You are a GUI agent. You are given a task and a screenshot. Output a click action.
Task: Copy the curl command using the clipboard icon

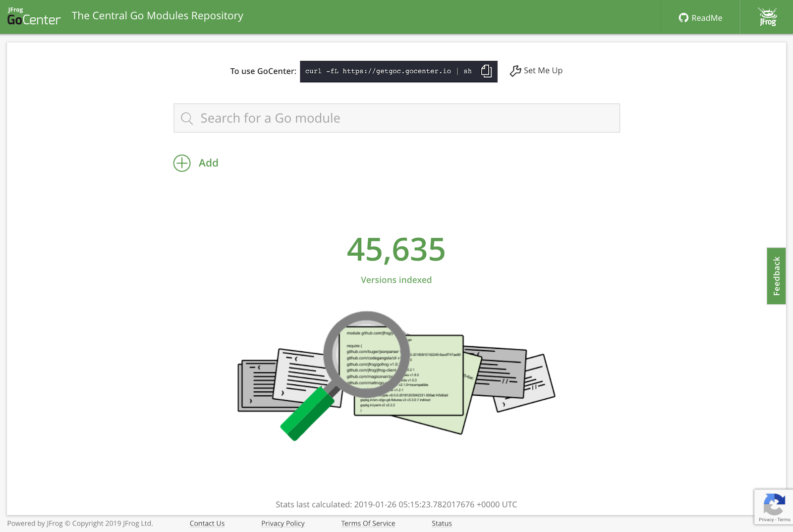coord(486,71)
